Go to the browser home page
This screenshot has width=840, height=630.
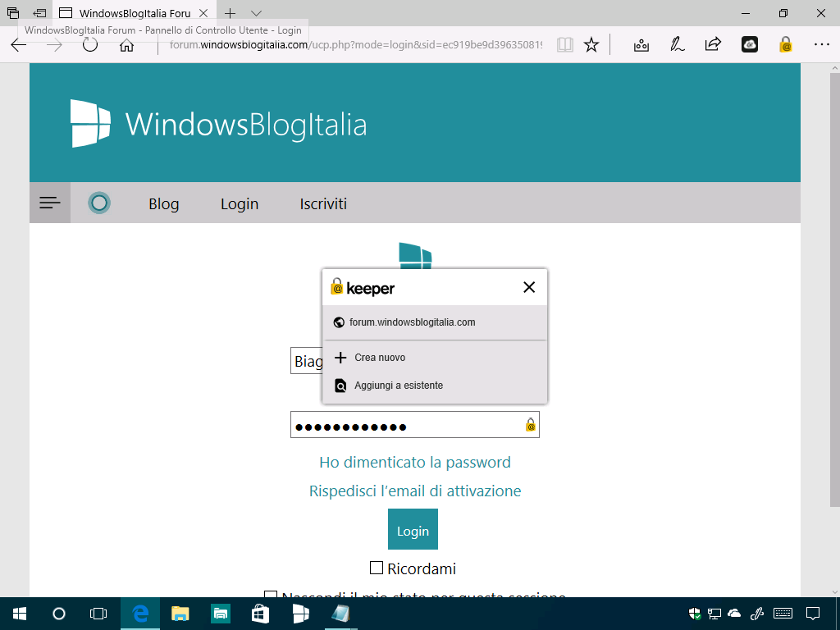click(126, 45)
